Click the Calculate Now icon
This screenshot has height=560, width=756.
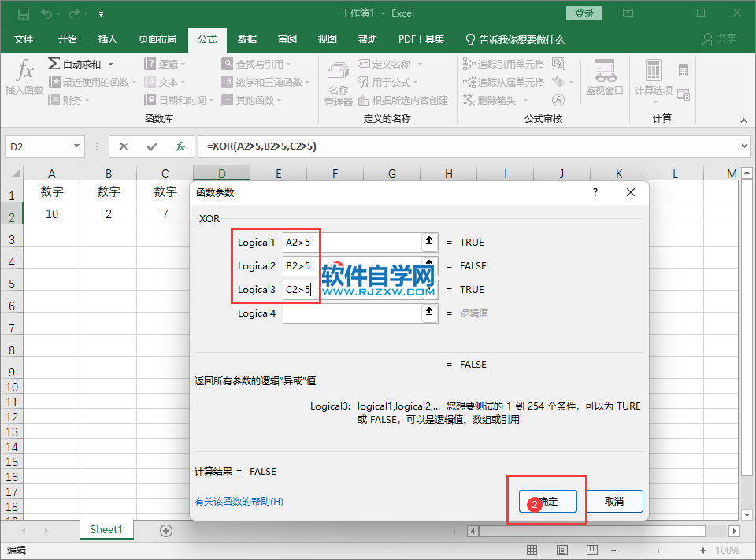click(684, 70)
